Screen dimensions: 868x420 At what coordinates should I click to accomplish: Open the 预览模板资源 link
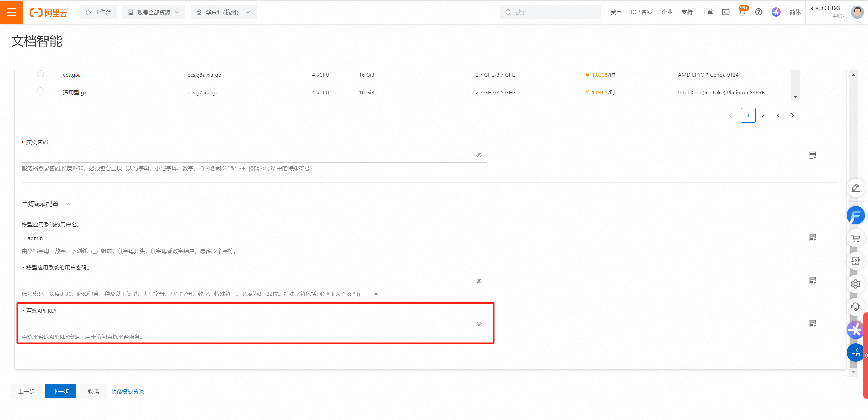point(128,392)
